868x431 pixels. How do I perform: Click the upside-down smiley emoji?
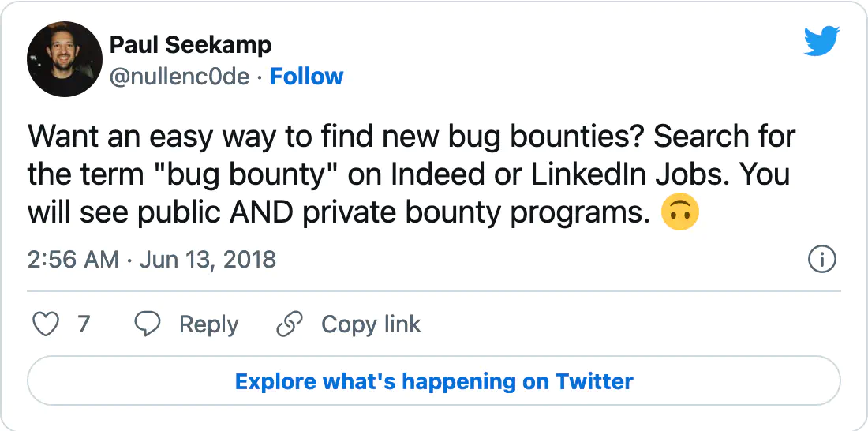[x=680, y=213]
